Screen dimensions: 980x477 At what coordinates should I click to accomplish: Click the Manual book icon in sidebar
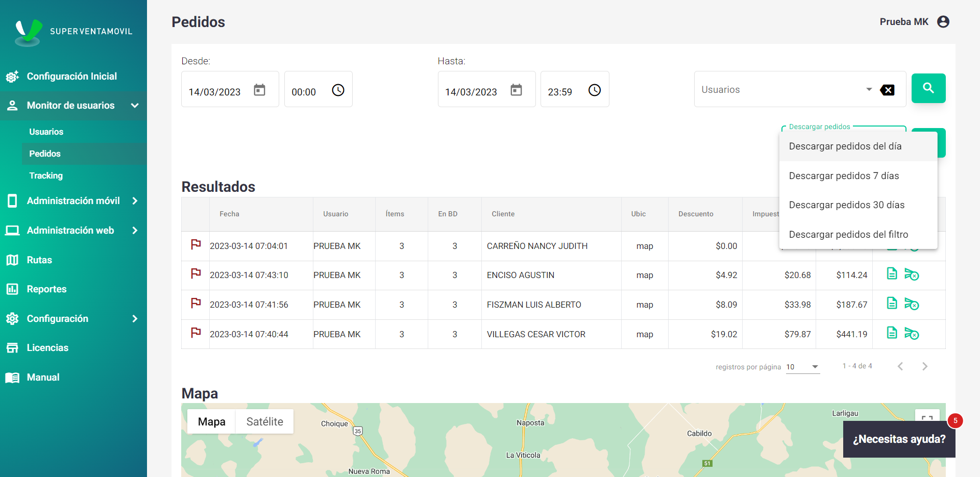12,378
